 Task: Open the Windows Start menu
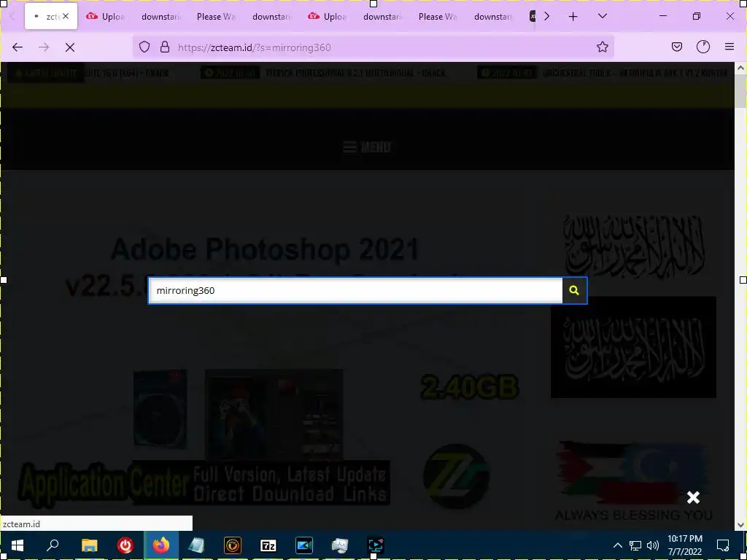(18, 545)
